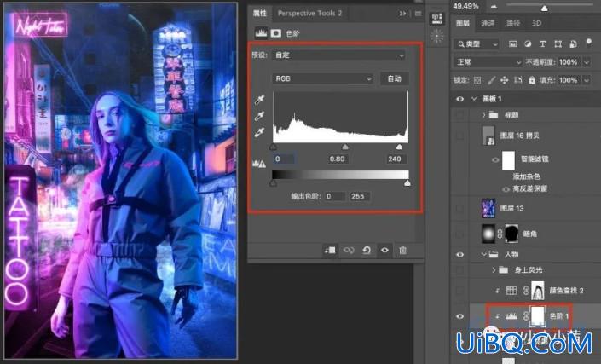
Task: Select the white point eyedropper
Action: pos(259,133)
